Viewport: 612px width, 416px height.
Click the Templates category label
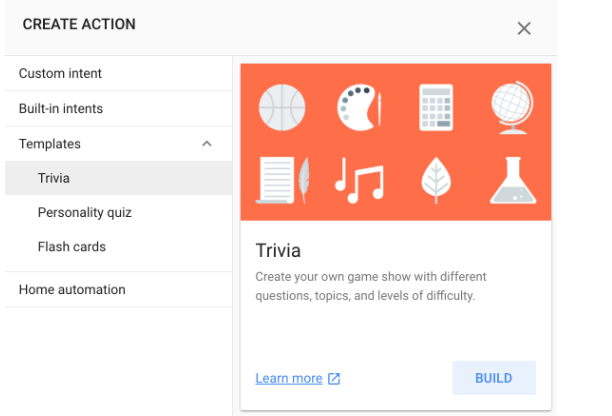tap(50, 144)
